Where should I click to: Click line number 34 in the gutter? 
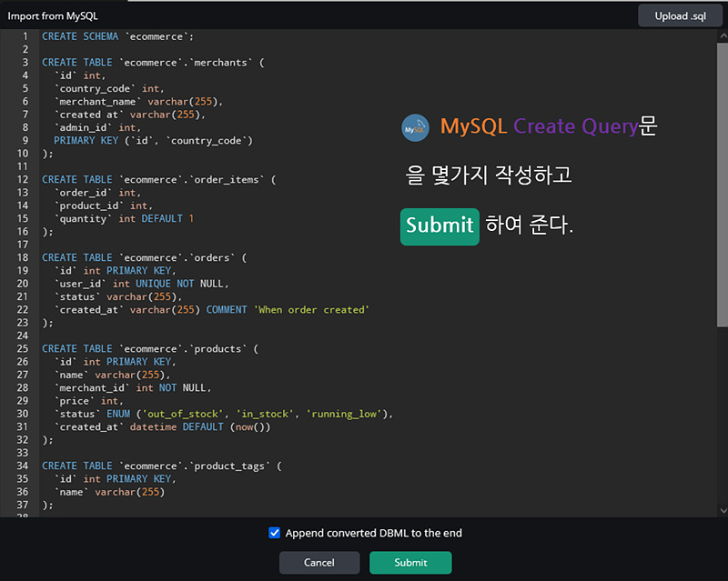click(x=23, y=465)
